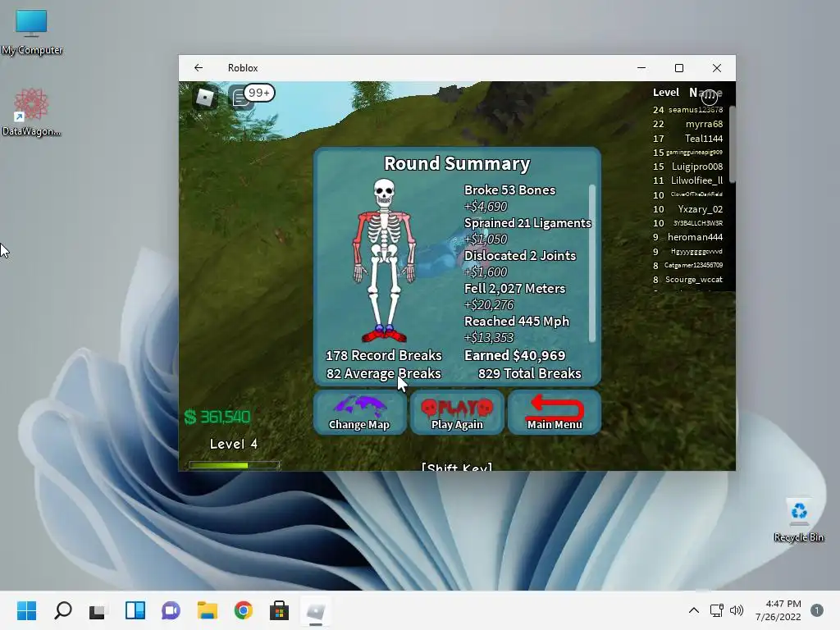Viewport: 840px width, 630px height.
Task: Maximize the Roblox window
Action: [x=678, y=68]
